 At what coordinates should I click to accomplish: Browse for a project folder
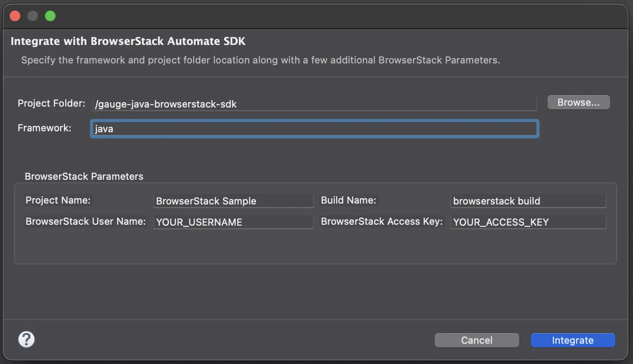coord(578,102)
